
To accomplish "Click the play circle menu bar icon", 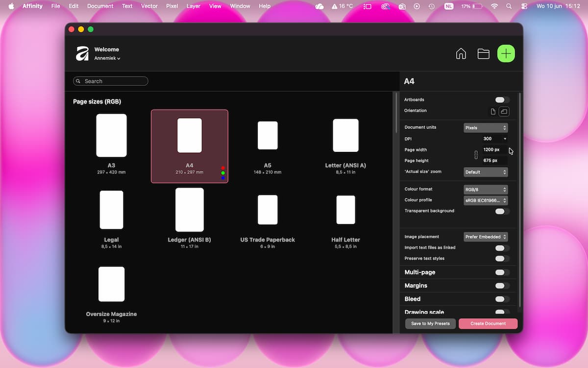I will click(x=416, y=6).
